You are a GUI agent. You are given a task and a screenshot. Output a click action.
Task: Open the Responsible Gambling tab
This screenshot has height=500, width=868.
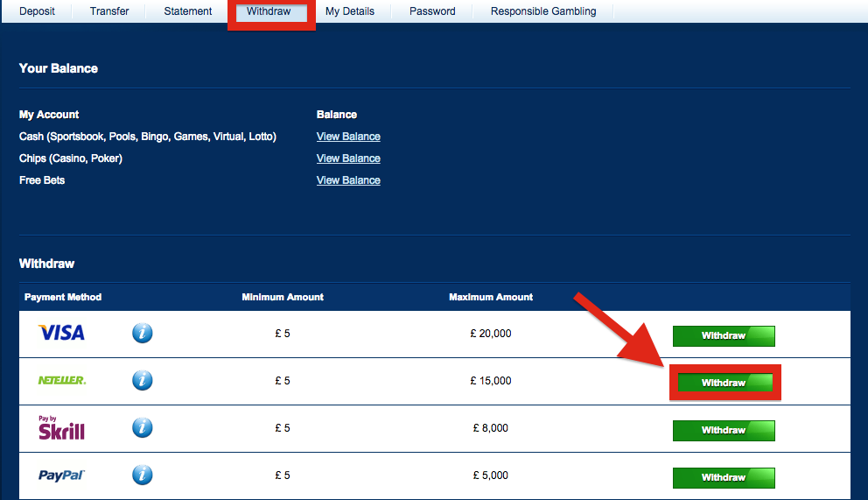coord(543,11)
